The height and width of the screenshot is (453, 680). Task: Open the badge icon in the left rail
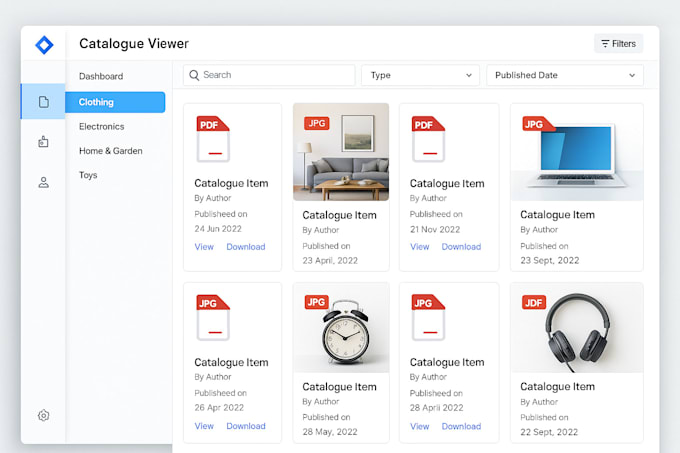pos(43,141)
